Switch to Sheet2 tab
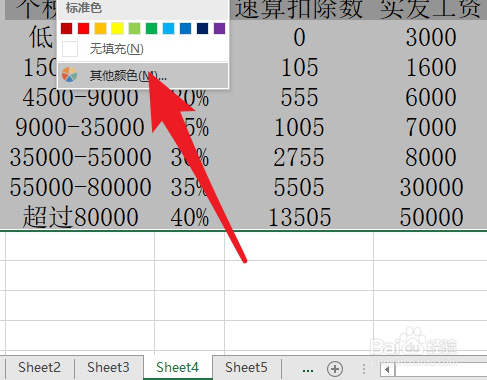 tap(39, 367)
